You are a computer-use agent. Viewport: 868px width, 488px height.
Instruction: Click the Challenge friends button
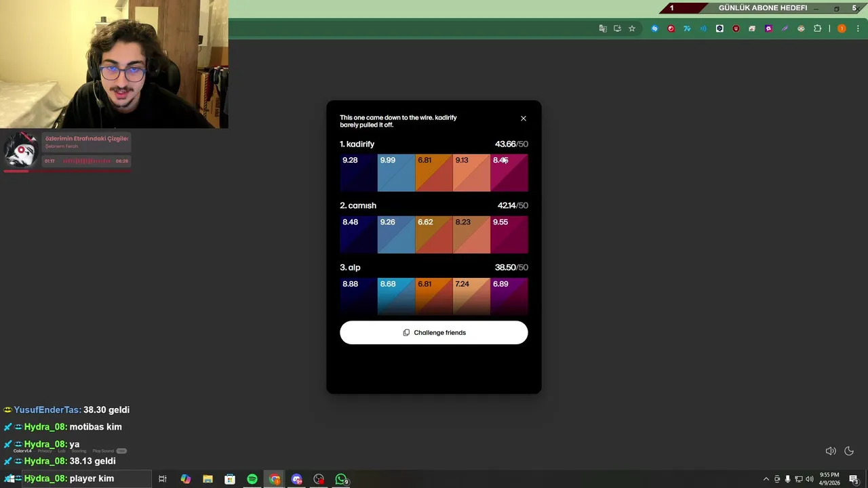pos(434,333)
